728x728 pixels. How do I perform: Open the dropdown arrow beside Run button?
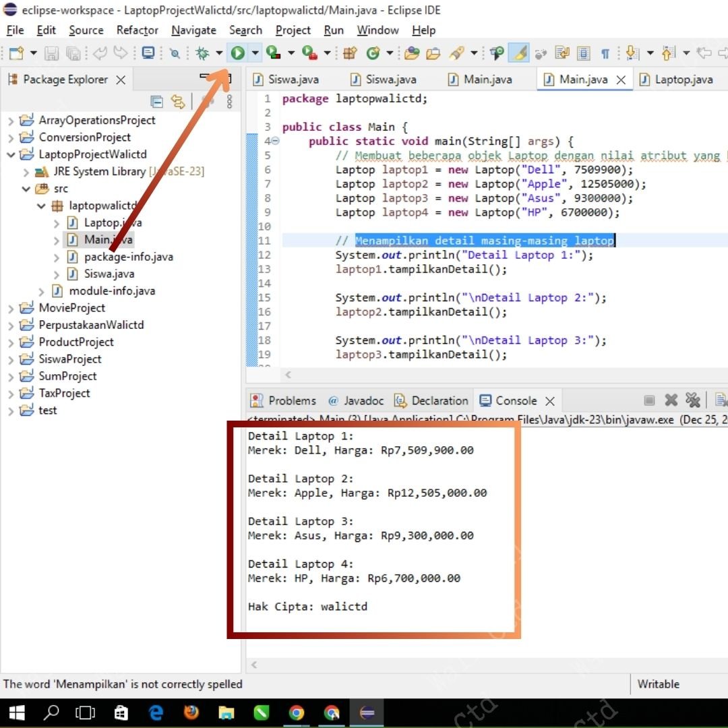pyautogui.click(x=255, y=53)
